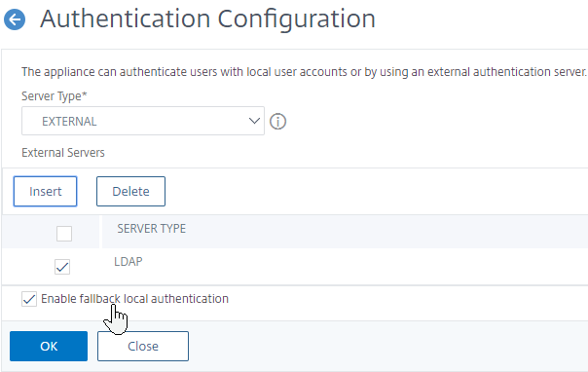Image resolution: width=588 pixels, height=372 pixels.
Task: Disable the fallback local authentication checkbox
Action: coord(29,299)
